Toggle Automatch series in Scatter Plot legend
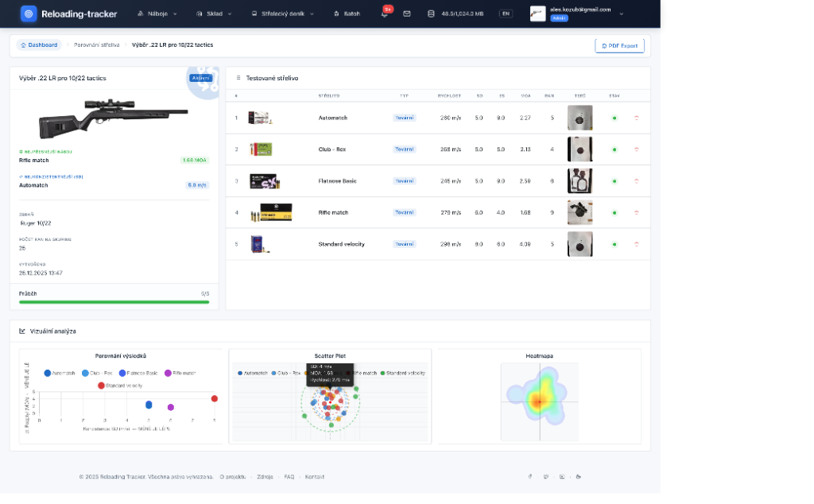 254,373
